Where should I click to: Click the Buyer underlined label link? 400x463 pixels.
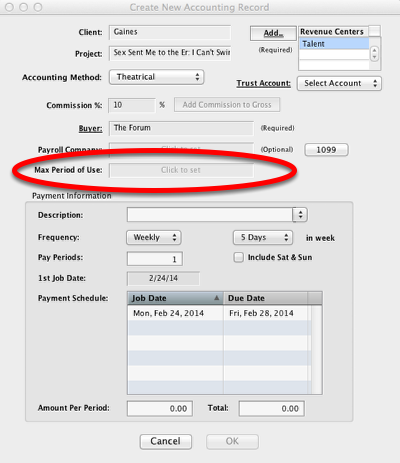click(90, 128)
